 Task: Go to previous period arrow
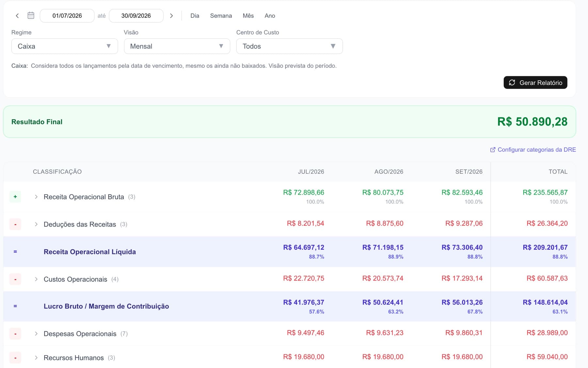pos(17,16)
